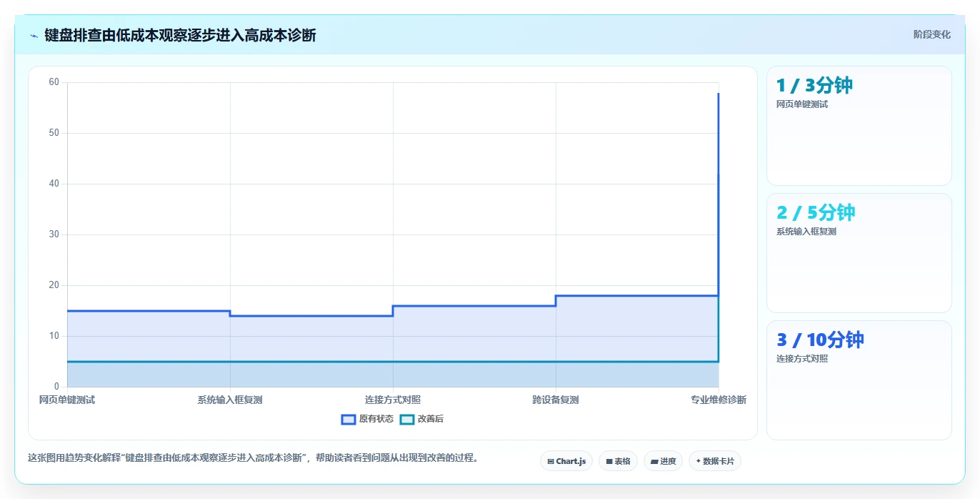
Task: Click the 专业维修诊断 axis label
Action: click(x=719, y=400)
